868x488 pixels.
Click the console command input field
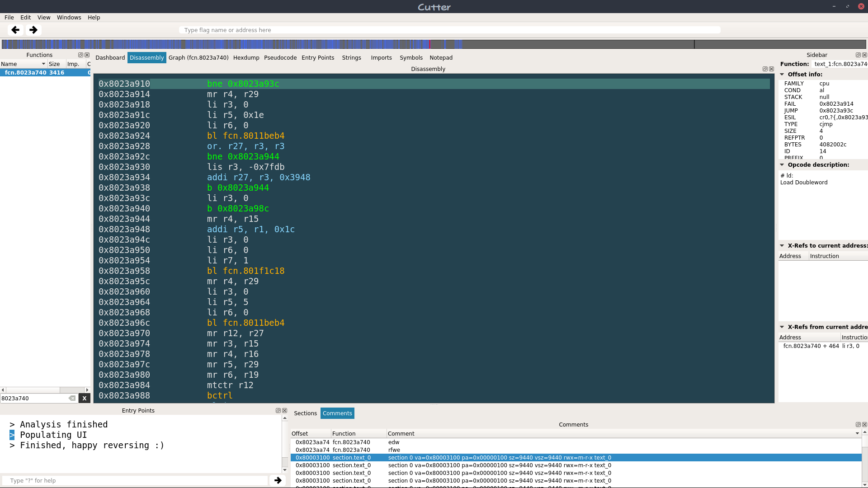[135, 480]
